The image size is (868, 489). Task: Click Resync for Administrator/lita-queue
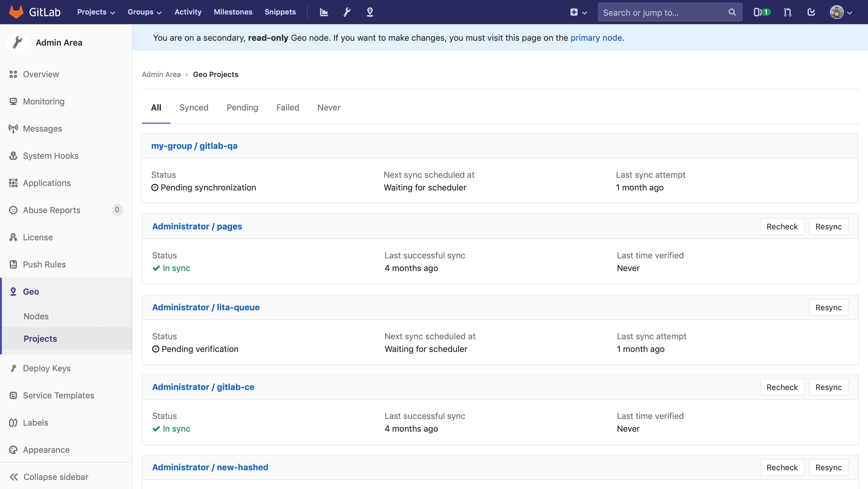829,307
